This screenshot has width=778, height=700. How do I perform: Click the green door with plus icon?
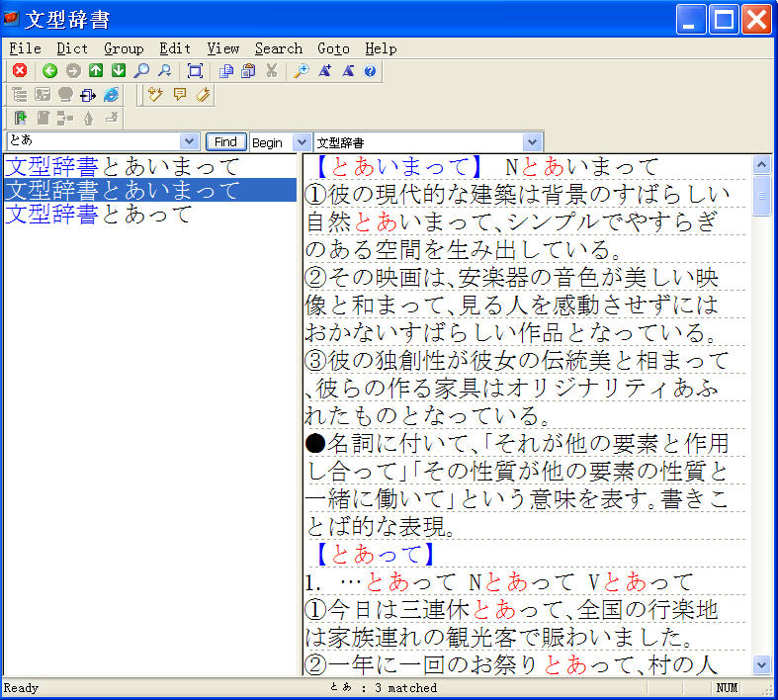(20, 118)
